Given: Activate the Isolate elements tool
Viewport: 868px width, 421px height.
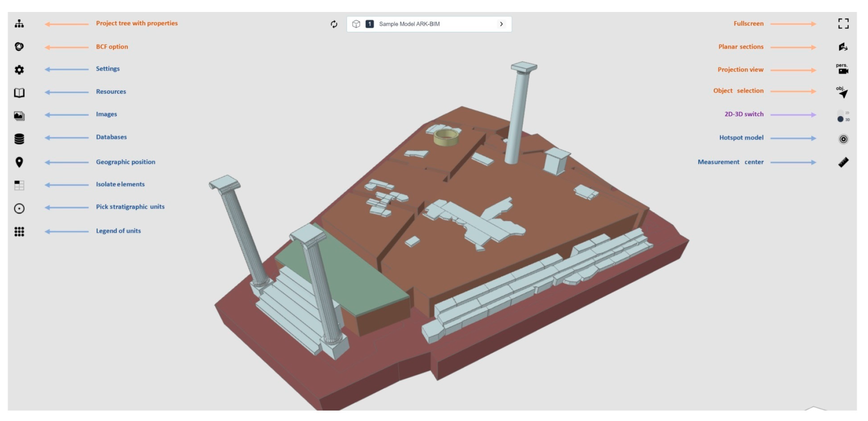Looking at the screenshot, I should 19,185.
